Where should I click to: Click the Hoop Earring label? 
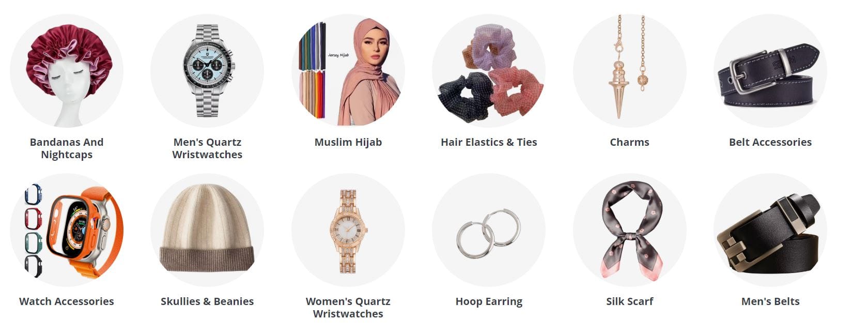click(489, 302)
